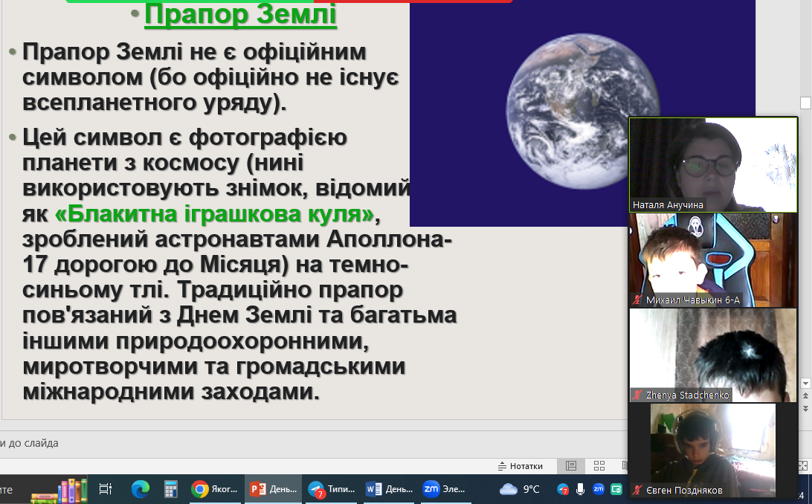
Task: Click the microphone tray icon
Action: click(581, 489)
